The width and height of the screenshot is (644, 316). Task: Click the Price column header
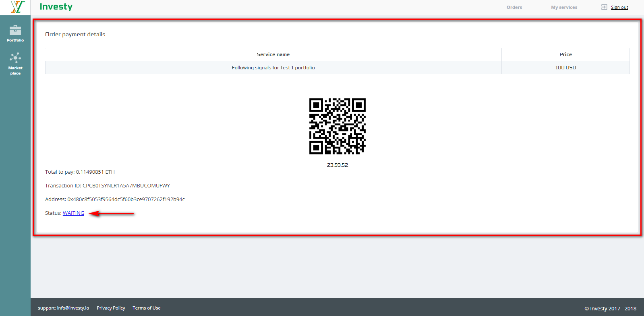coord(565,54)
